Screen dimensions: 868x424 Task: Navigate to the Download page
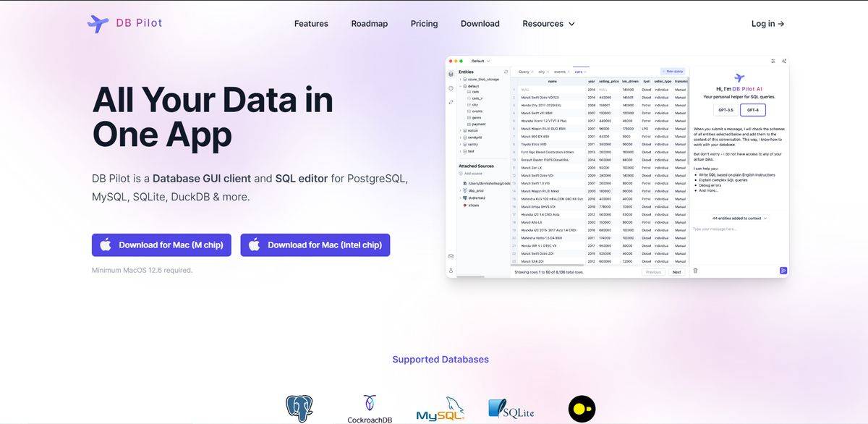480,24
